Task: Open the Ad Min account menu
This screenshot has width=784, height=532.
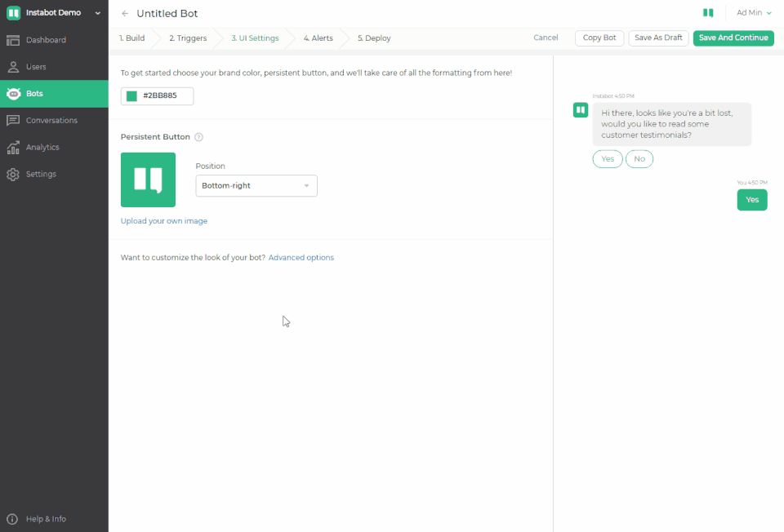Action: tap(754, 13)
